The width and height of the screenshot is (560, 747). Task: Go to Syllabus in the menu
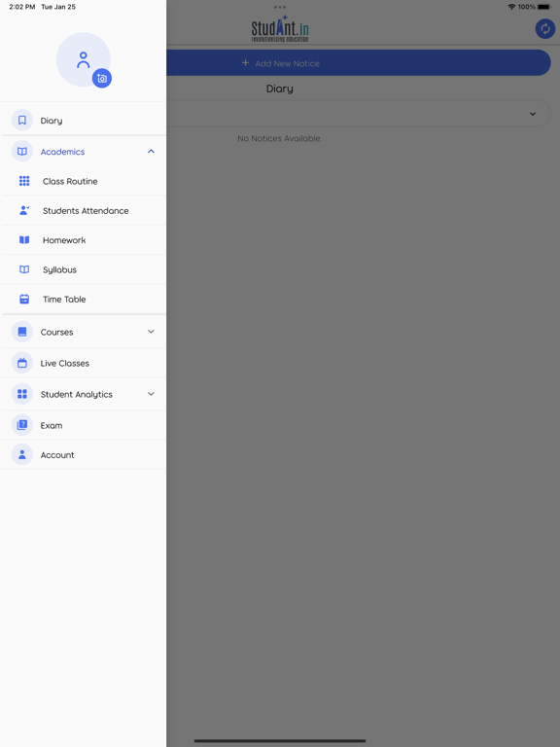[85, 269]
